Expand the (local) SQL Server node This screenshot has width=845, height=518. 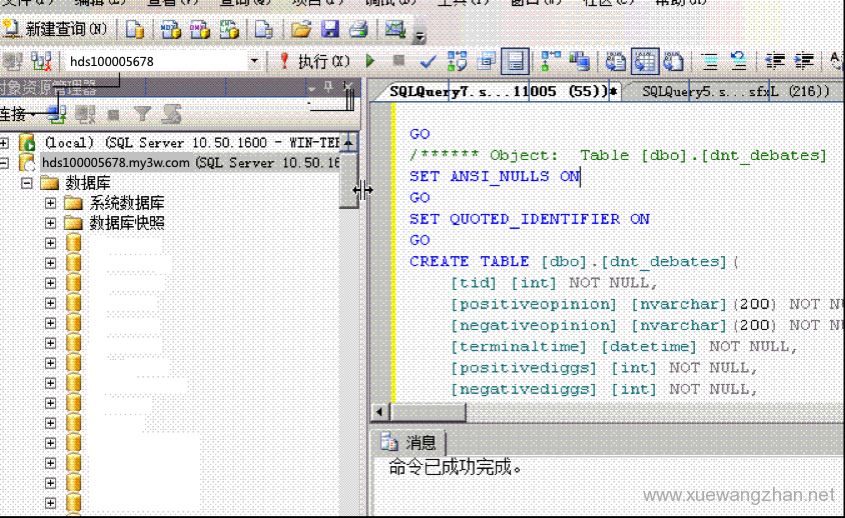(x=5, y=143)
